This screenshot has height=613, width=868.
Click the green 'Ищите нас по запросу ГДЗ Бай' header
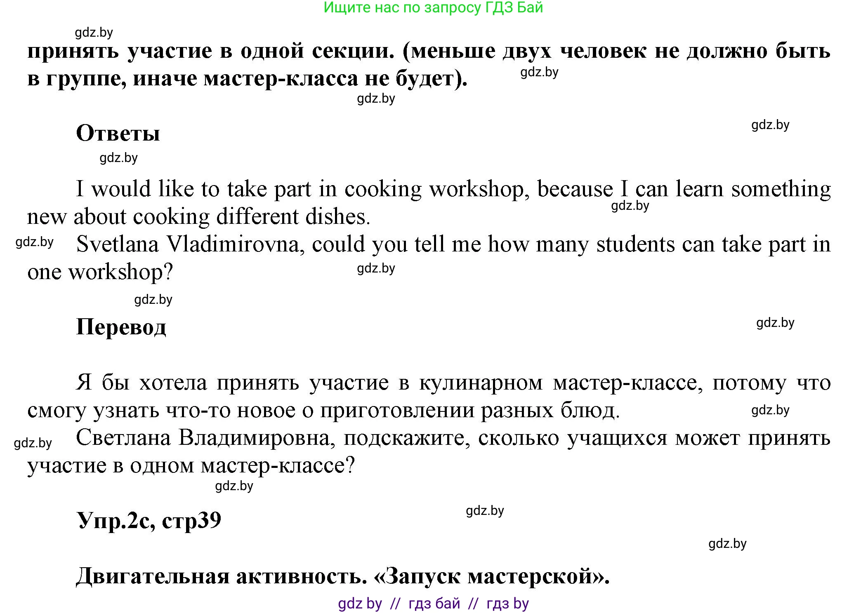tap(434, 9)
